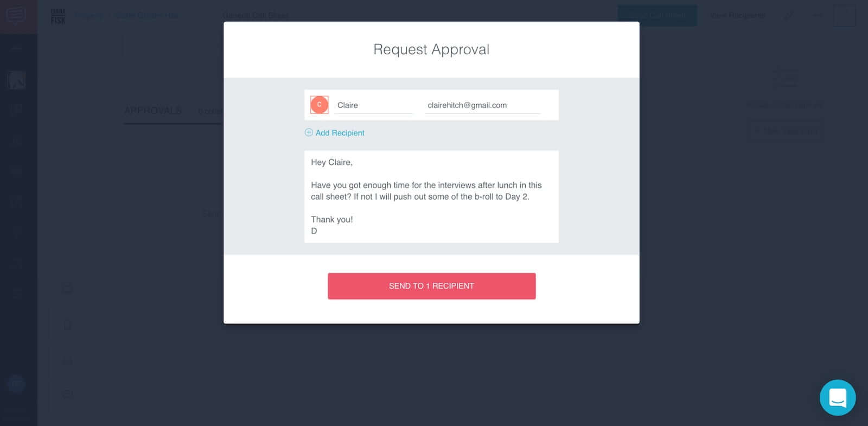Click the dimmed pencil edit icon

pos(789,15)
